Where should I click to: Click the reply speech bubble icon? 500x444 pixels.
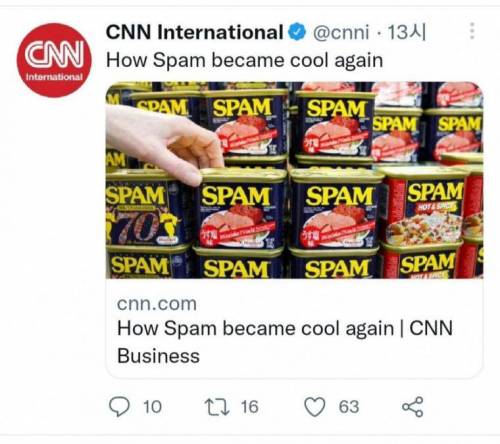119,407
